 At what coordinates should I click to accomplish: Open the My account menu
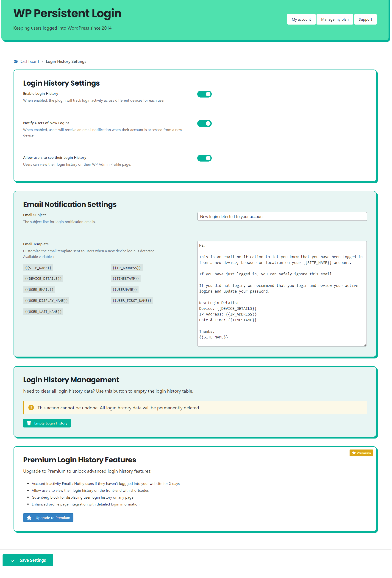pos(301,19)
